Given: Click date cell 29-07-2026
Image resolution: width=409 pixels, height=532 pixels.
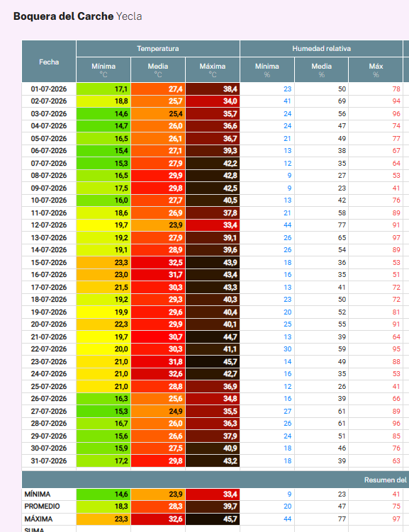Looking at the screenshot, I should (x=49, y=436).
